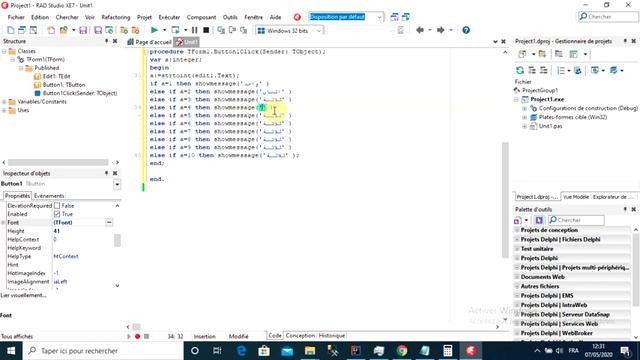The width and height of the screenshot is (640, 360).
Task: Toggle the Enabled property checkbox
Action: pyautogui.click(x=57, y=214)
